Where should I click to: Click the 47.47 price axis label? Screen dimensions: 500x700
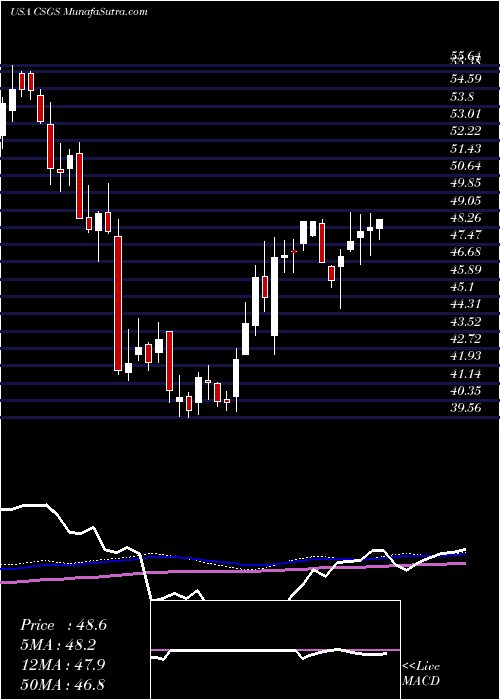(466, 235)
